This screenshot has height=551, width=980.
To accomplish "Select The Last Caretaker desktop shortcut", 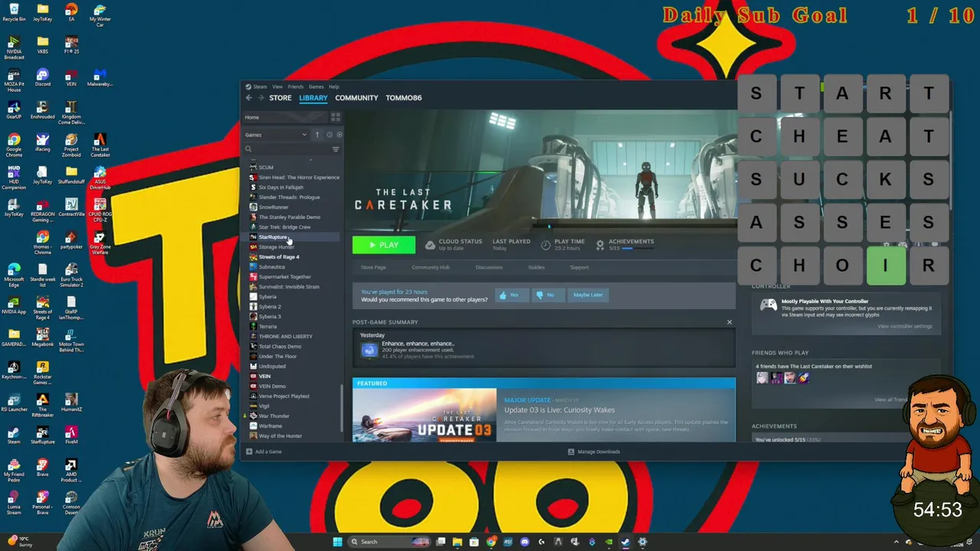I will tap(100, 144).
